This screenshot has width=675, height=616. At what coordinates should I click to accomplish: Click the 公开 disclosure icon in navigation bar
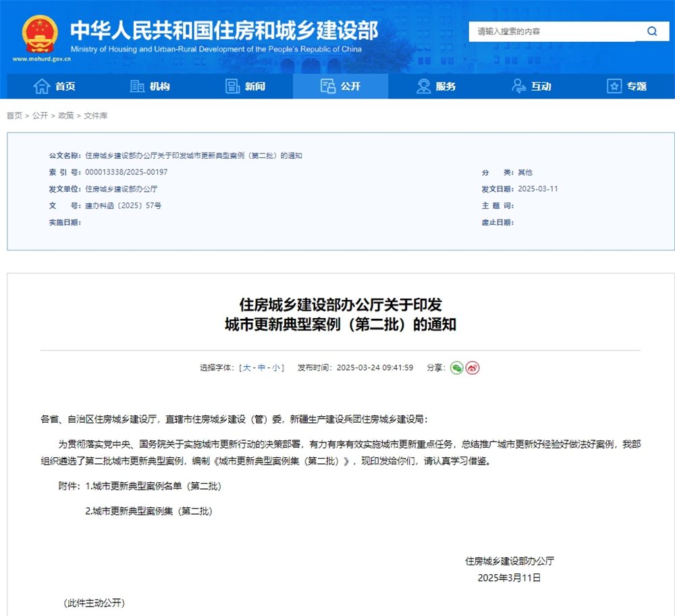click(x=327, y=86)
